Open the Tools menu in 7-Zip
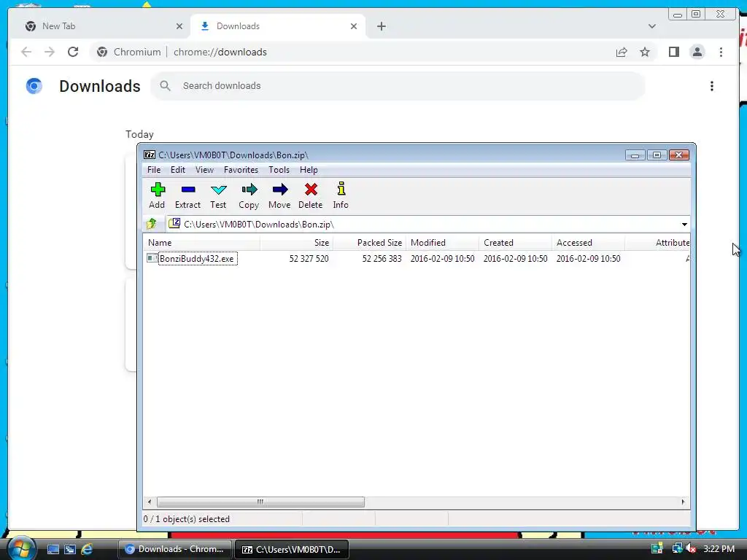Image resolution: width=747 pixels, height=560 pixels. pos(279,170)
